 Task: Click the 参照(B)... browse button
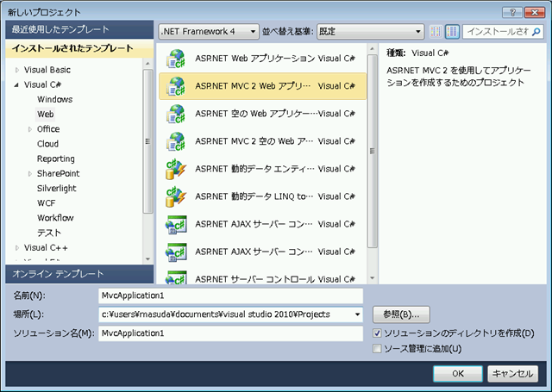[x=402, y=314]
